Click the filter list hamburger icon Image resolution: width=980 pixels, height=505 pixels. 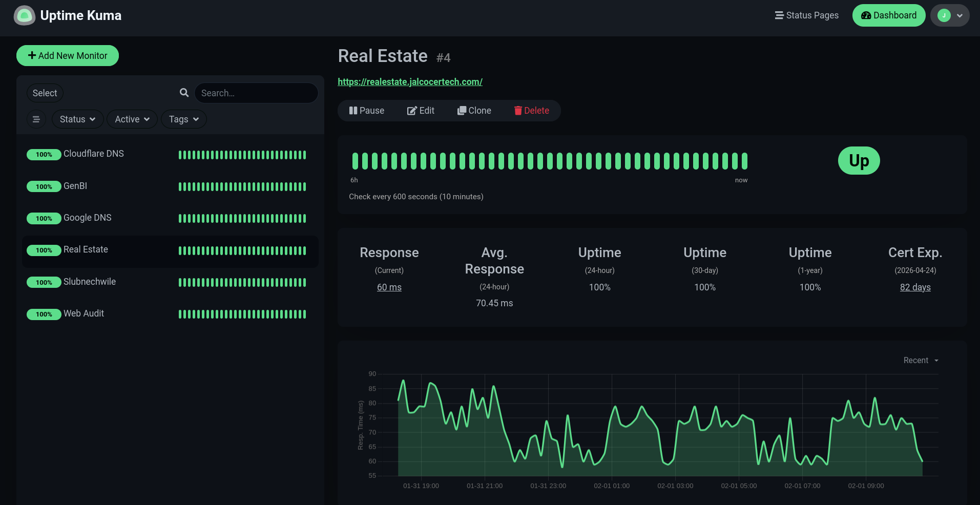click(x=36, y=119)
